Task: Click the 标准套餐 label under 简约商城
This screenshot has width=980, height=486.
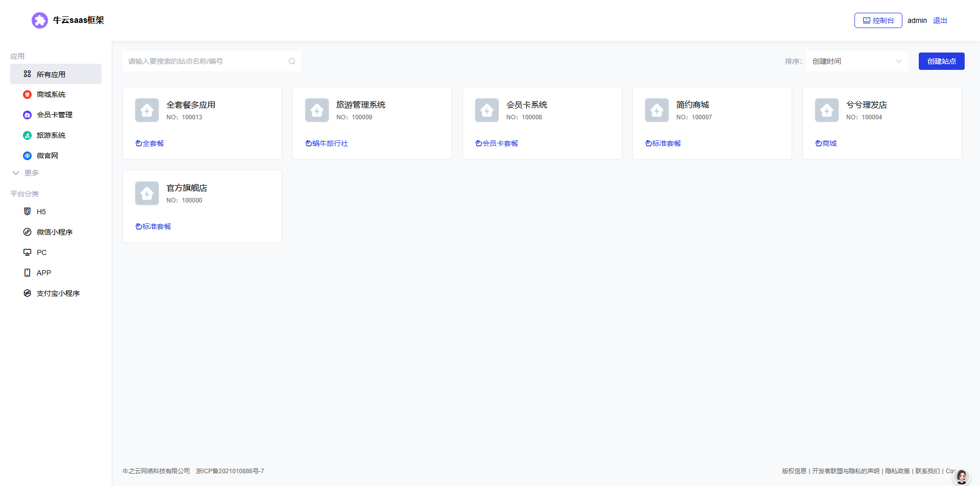Action: (667, 143)
